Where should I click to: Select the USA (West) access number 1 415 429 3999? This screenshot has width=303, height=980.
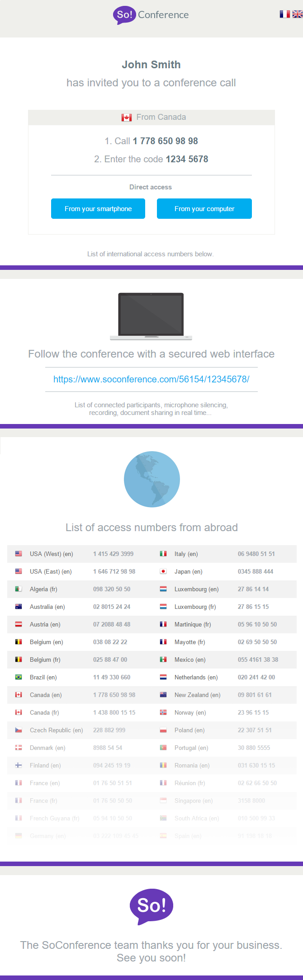coord(114,554)
